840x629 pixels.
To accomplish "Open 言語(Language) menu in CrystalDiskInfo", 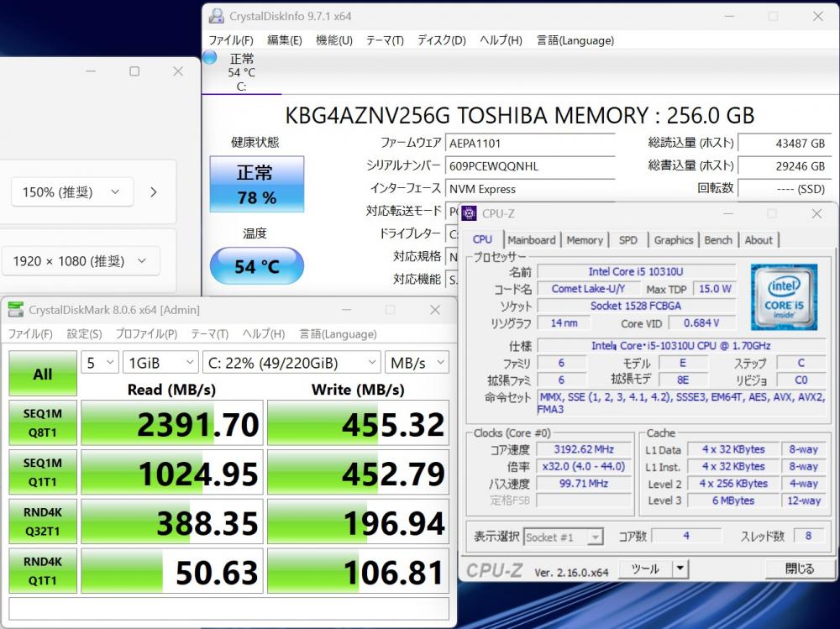I will click(x=575, y=40).
